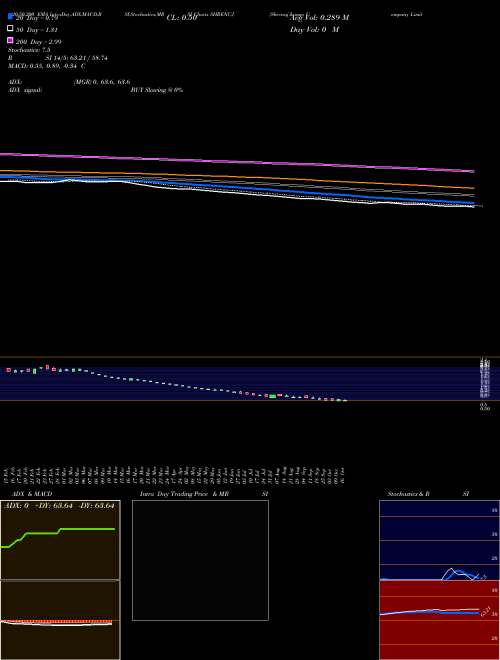Click the '(MGR) 0, 63.6, 63.6' value
This screenshot has height=660, width=500.
pos(102,82)
